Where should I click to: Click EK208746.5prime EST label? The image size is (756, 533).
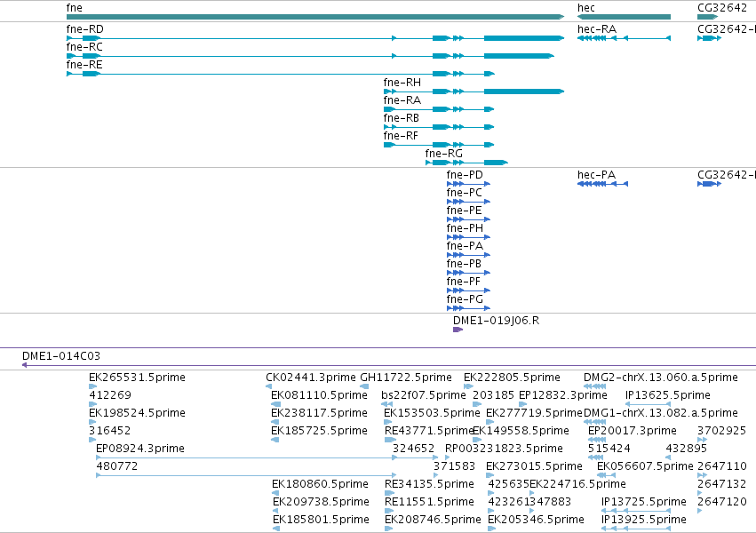click(x=433, y=520)
